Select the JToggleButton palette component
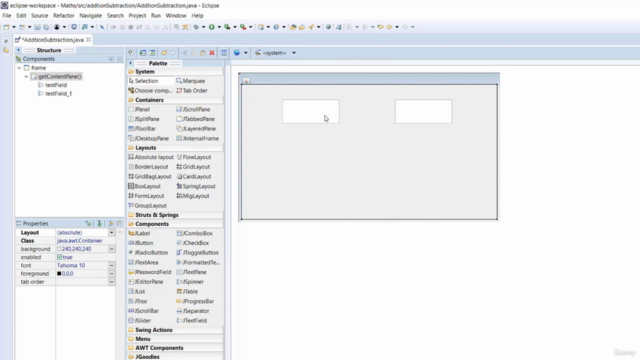Image resolution: width=640 pixels, height=360 pixels. coord(198,253)
